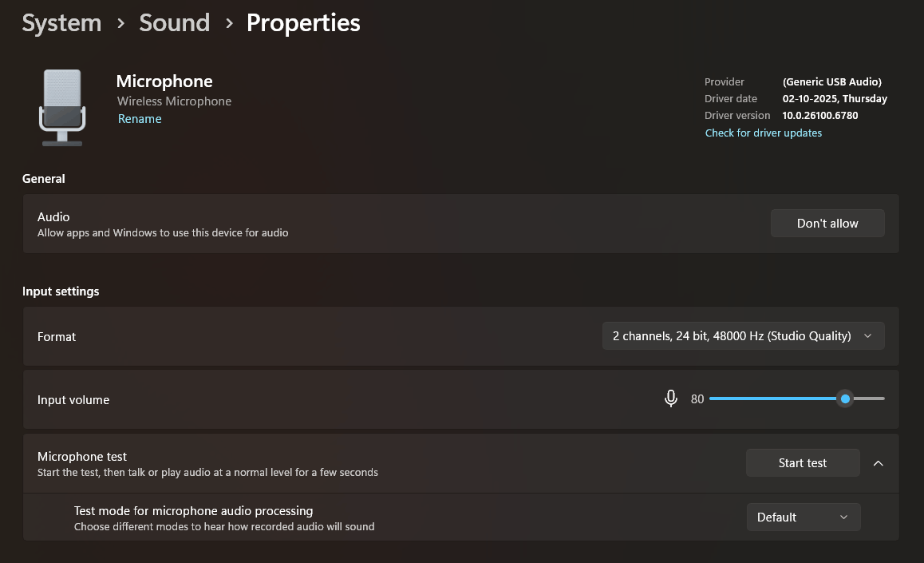Open the Format dropdown

(x=742, y=336)
